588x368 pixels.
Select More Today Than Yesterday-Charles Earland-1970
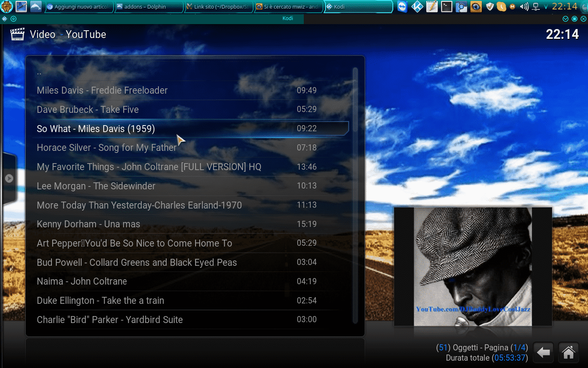point(188,205)
